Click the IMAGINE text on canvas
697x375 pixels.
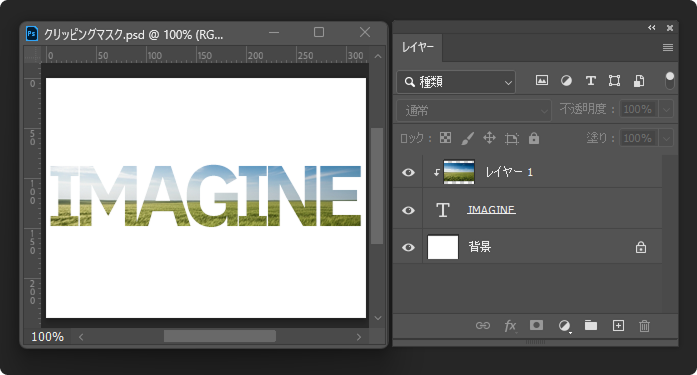point(205,195)
